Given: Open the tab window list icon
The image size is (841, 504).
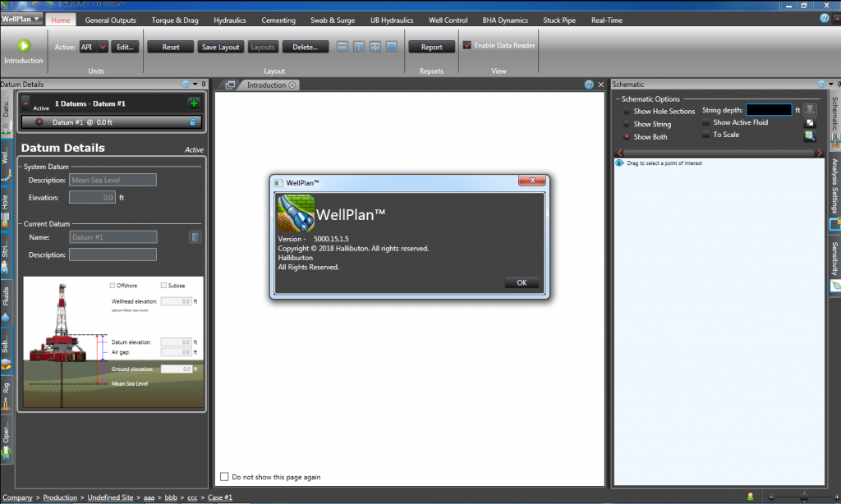Looking at the screenshot, I should (230, 85).
